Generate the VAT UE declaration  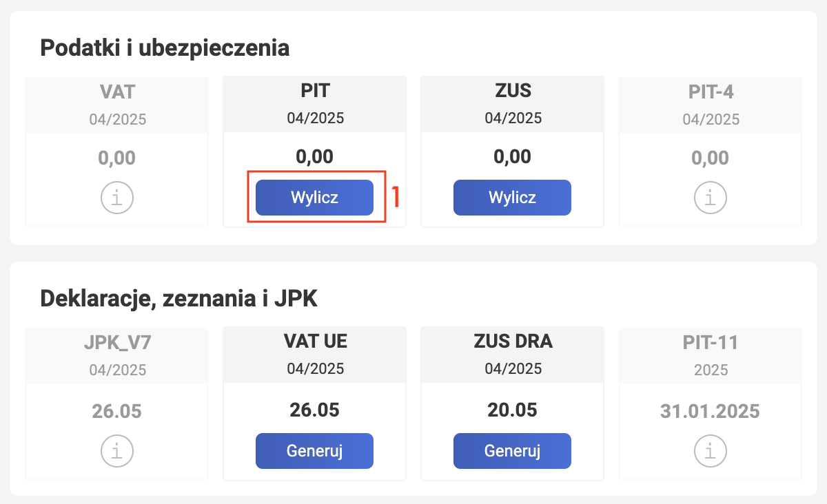click(315, 451)
